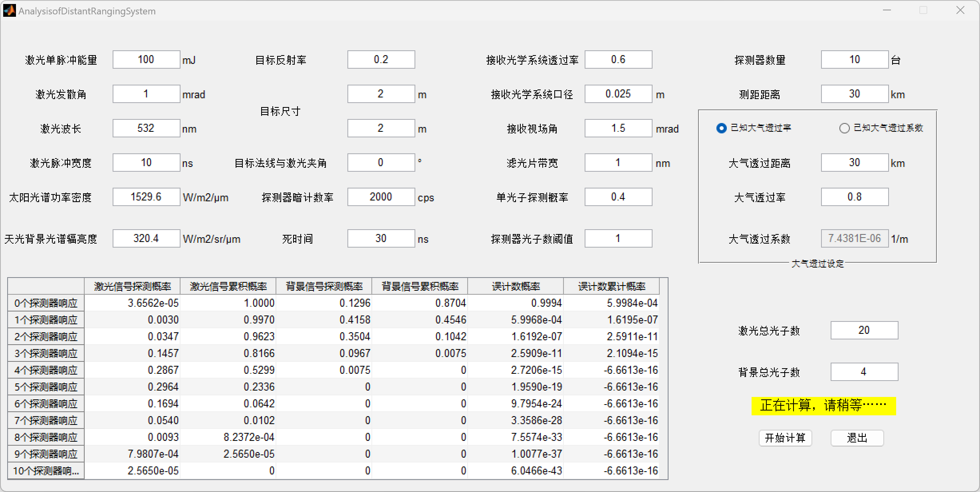
Task: Edit the 大气透过距离 field
Action: pos(855,163)
